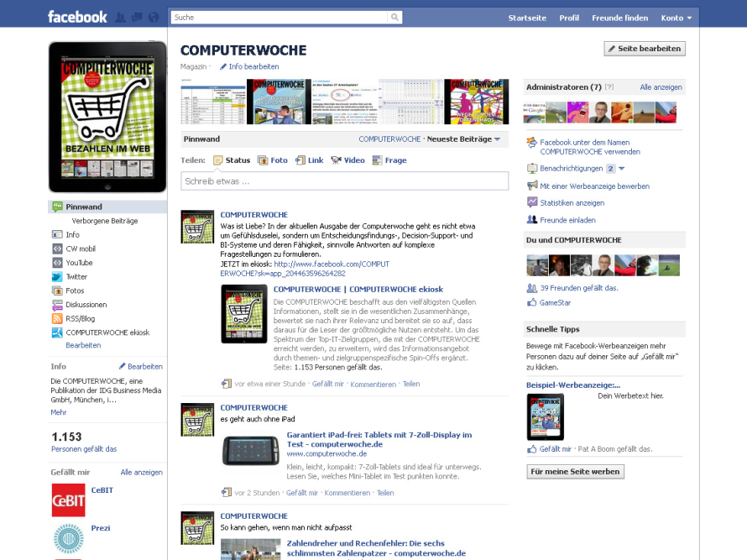This screenshot has width=747, height=560.
Task: Open the CeBIT liked page thumbnail
Action: tap(68, 500)
